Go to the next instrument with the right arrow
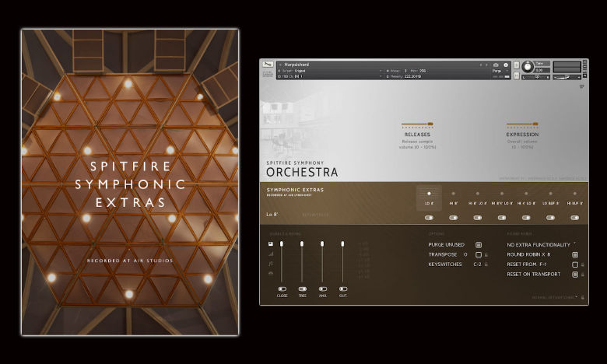Screen dimensions: 607x364 click(x=486, y=65)
